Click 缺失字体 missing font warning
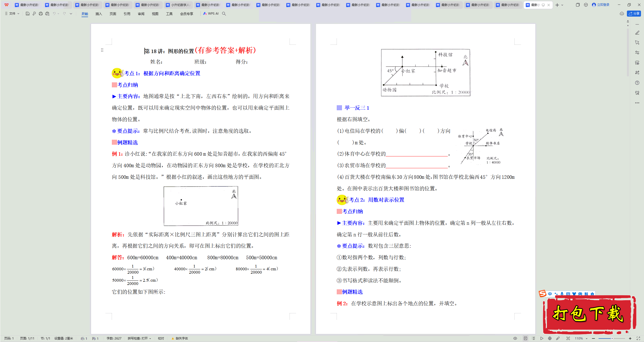The height and width of the screenshot is (342, 644). point(180,338)
